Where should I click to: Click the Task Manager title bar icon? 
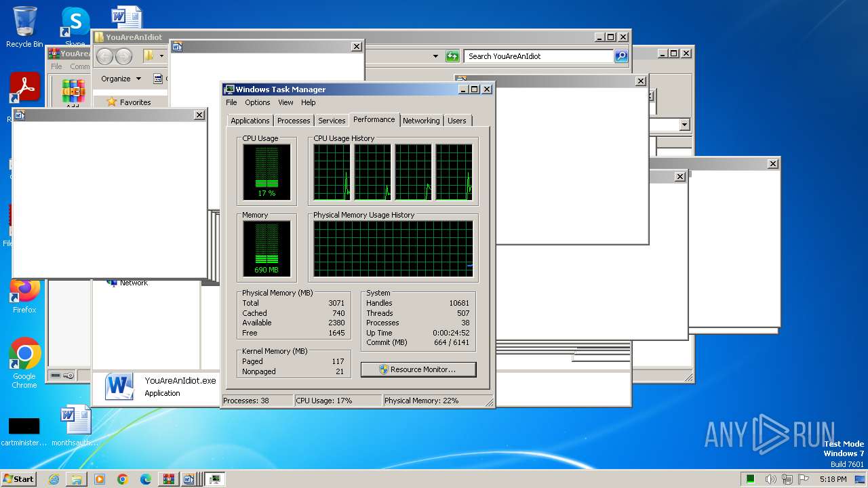[230, 89]
